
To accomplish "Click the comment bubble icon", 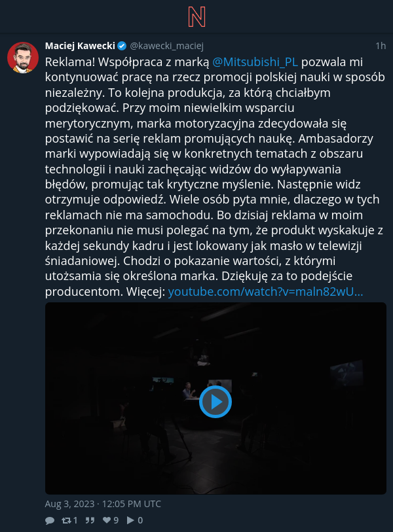I will pos(50,520).
